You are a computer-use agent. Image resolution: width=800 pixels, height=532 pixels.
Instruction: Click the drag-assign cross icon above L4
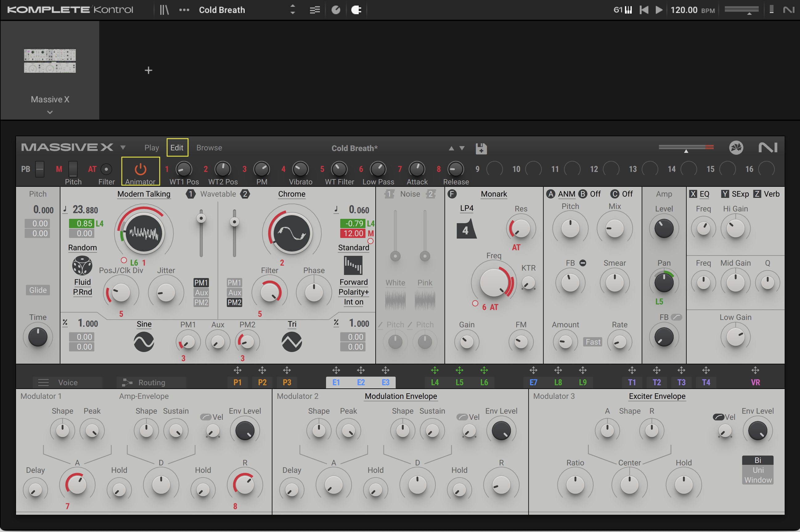(435, 370)
